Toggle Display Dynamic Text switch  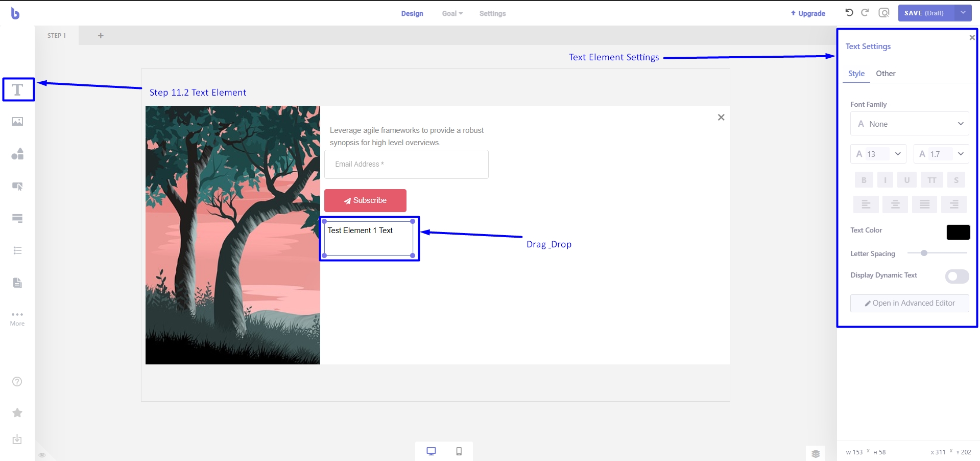(957, 276)
